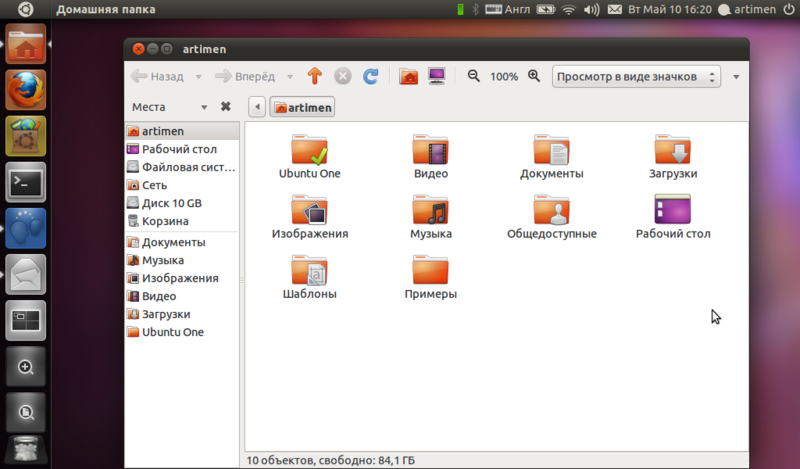Open the power session menu icon

pos(789,9)
